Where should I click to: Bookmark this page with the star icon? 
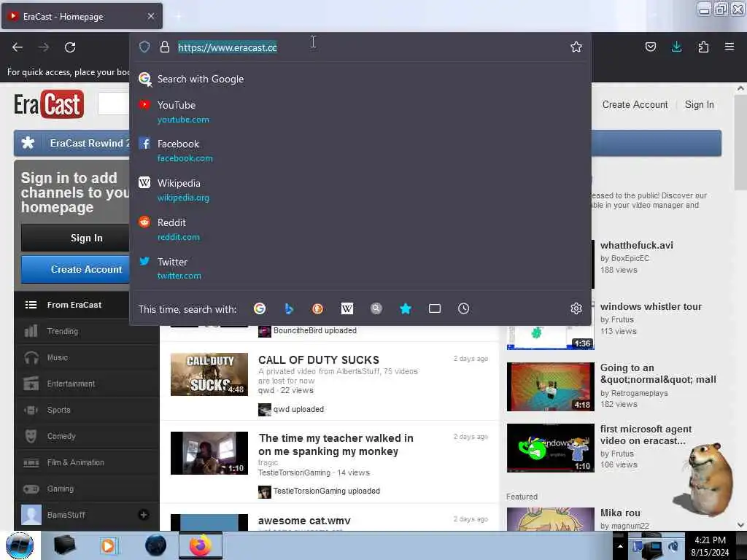[576, 47]
